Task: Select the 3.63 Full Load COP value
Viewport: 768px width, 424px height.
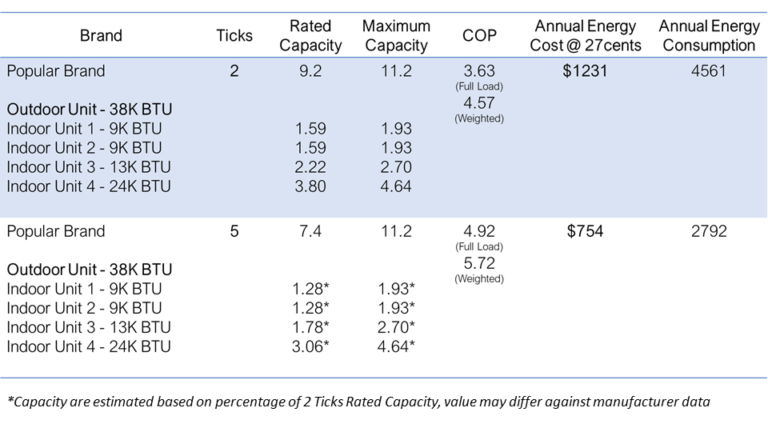Action: click(x=479, y=71)
